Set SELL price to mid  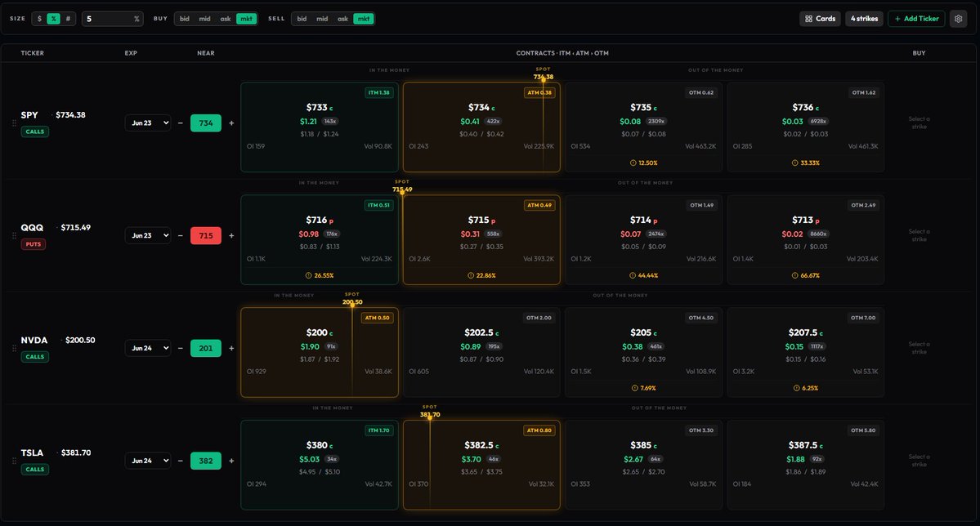click(x=322, y=19)
